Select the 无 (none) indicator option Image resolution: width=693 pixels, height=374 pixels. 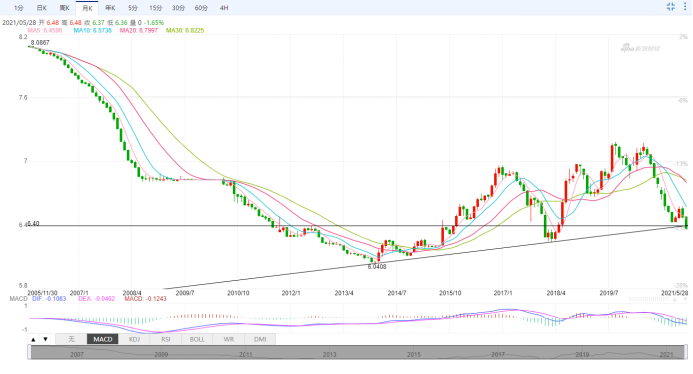tap(71, 339)
